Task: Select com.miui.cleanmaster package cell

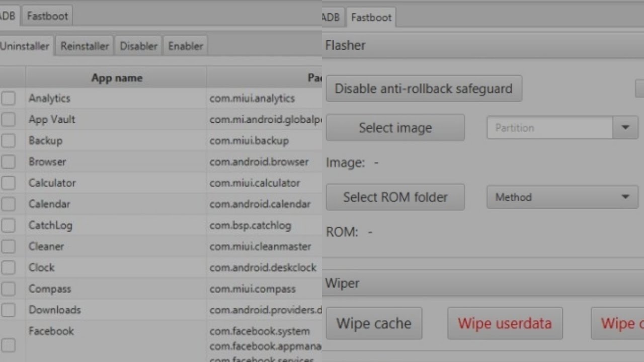Action: point(260,247)
